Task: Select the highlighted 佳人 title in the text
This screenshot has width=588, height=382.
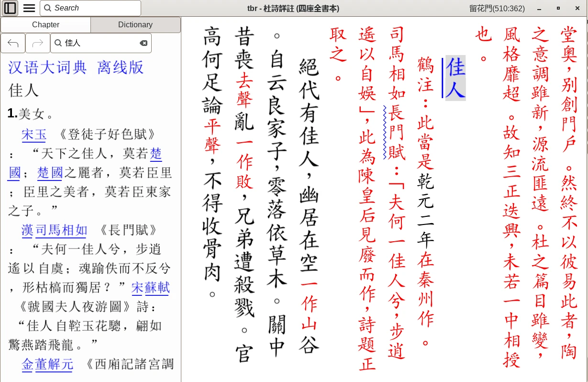Action: (455, 78)
